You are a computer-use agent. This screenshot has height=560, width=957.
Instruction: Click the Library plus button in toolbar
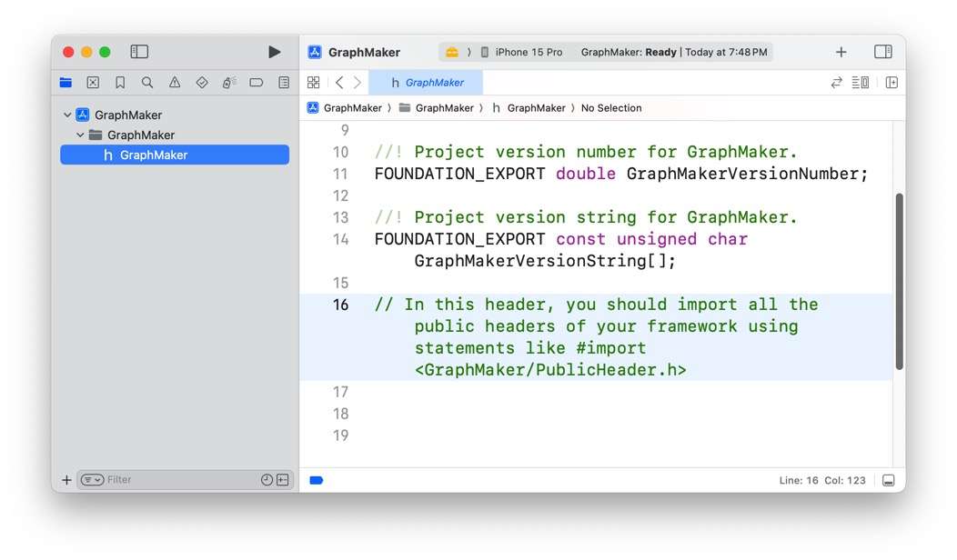coord(841,52)
